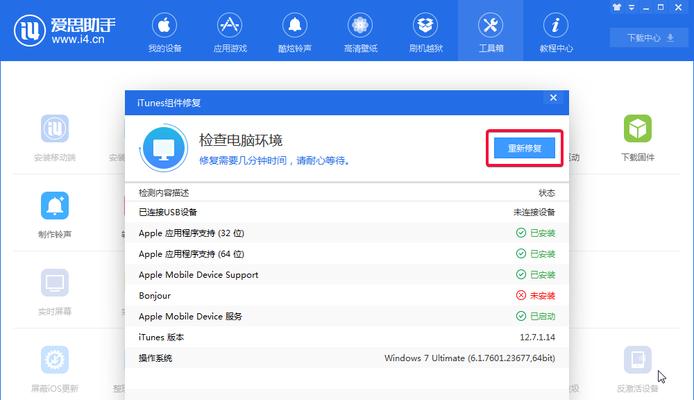
Task: Select the Bonjour row
Action: (347, 295)
